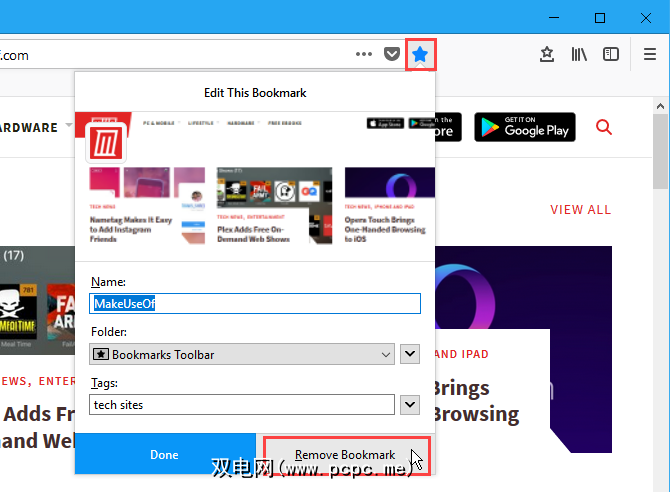Open the Pocket save icon
The image size is (670, 492).
391,54
